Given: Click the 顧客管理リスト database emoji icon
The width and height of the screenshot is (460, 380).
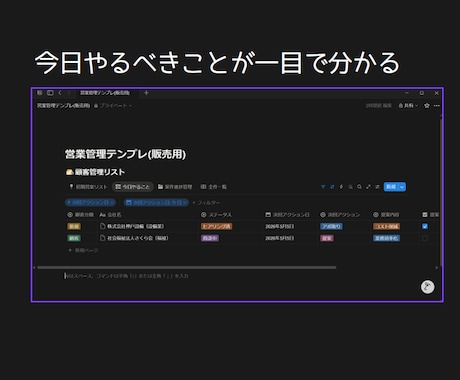Looking at the screenshot, I should click(69, 172).
